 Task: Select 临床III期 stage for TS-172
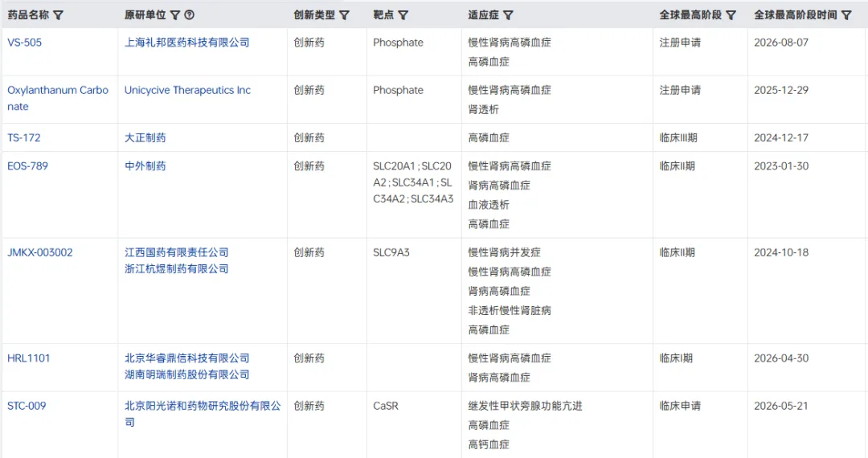(678, 137)
